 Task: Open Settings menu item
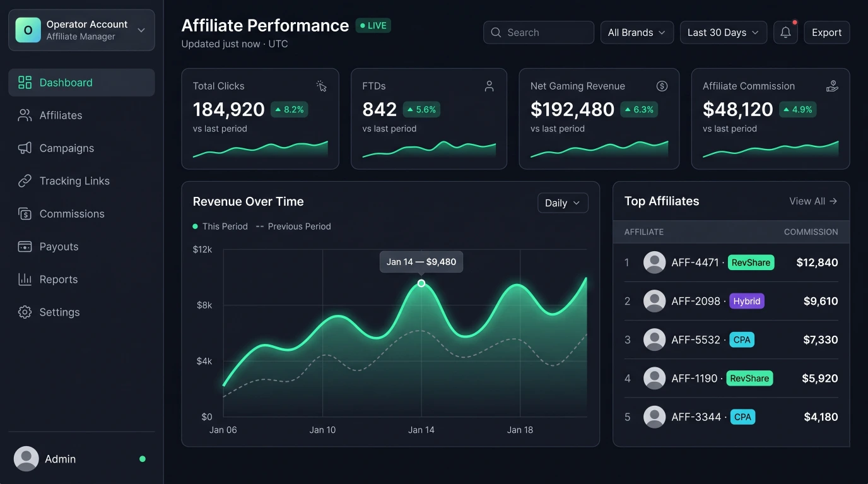pyautogui.click(x=81, y=312)
